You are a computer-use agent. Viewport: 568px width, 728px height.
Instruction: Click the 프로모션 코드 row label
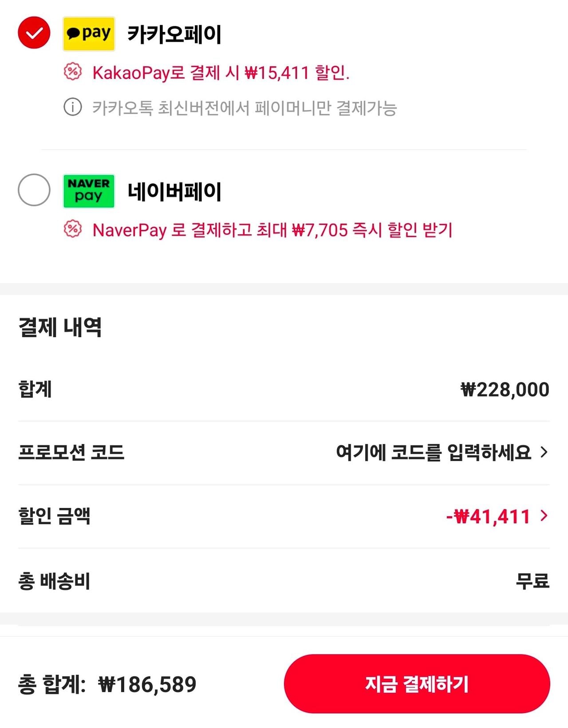point(71,452)
